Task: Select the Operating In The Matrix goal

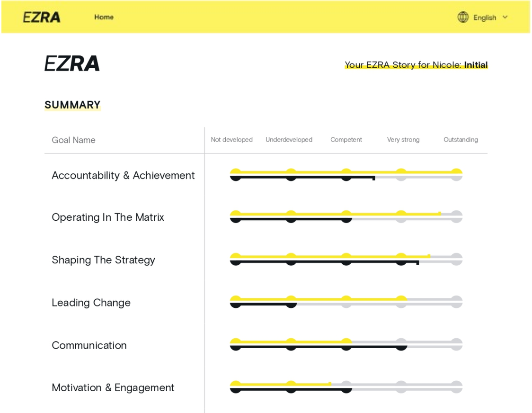Action: tap(108, 217)
